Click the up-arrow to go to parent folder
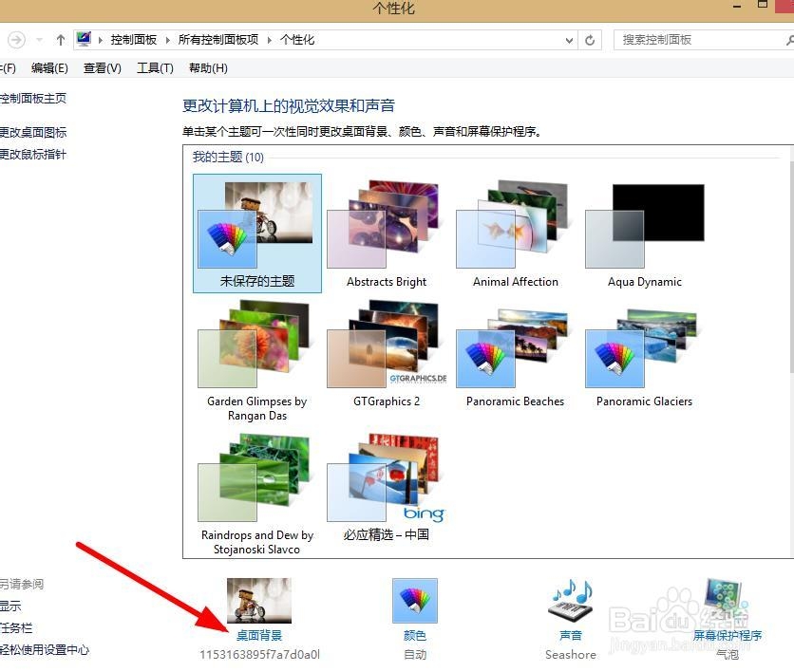 tap(59, 39)
